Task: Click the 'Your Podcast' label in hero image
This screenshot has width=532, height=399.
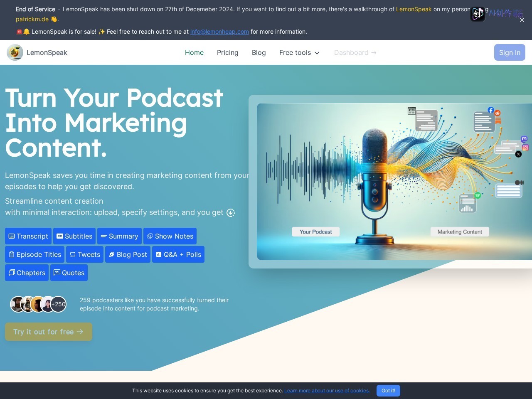Action: (x=316, y=232)
